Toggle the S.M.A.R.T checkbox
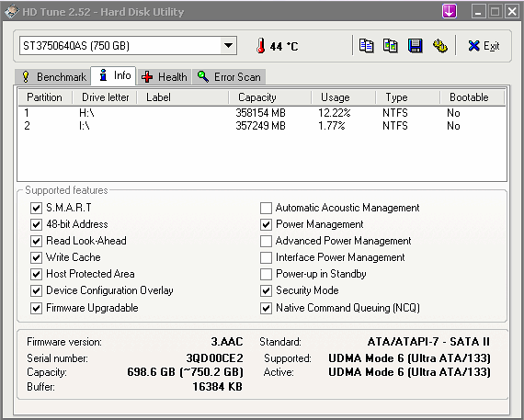The height and width of the screenshot is (420, 524). [x=36, y=208]
